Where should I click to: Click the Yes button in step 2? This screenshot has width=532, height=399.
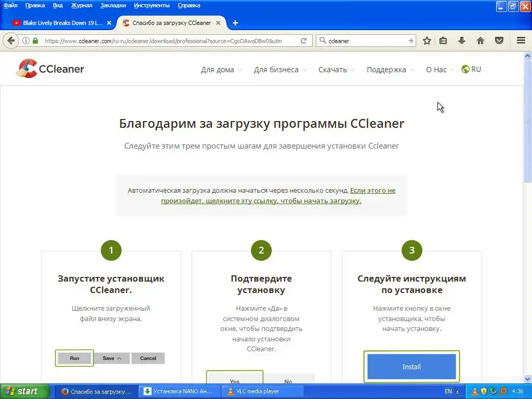[234, 379]
